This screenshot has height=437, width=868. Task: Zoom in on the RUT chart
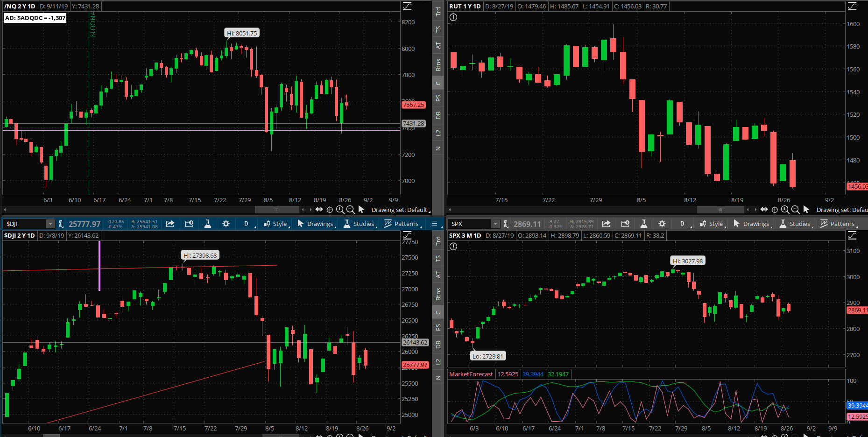tap(785, 210)
